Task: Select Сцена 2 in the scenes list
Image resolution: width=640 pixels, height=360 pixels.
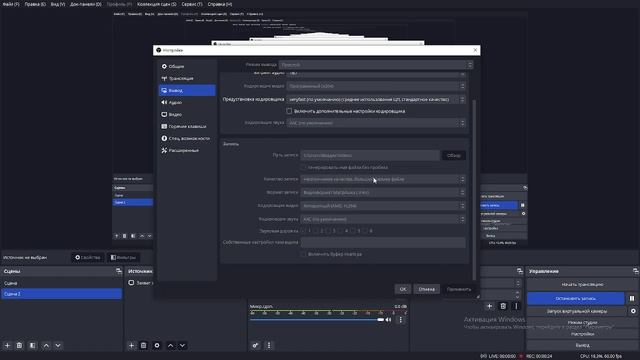Action: [62, 294]
